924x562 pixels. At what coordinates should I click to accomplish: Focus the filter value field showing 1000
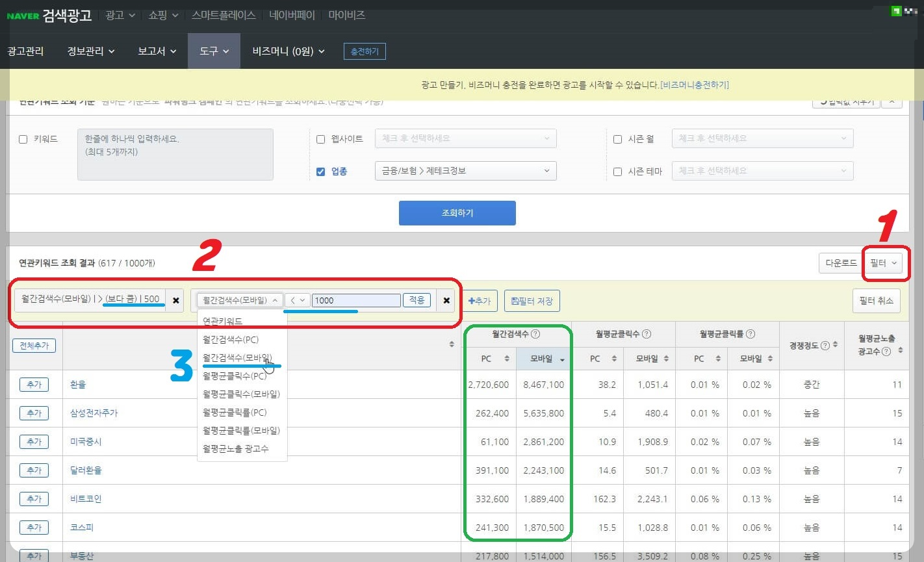click(x=356, y=300)
